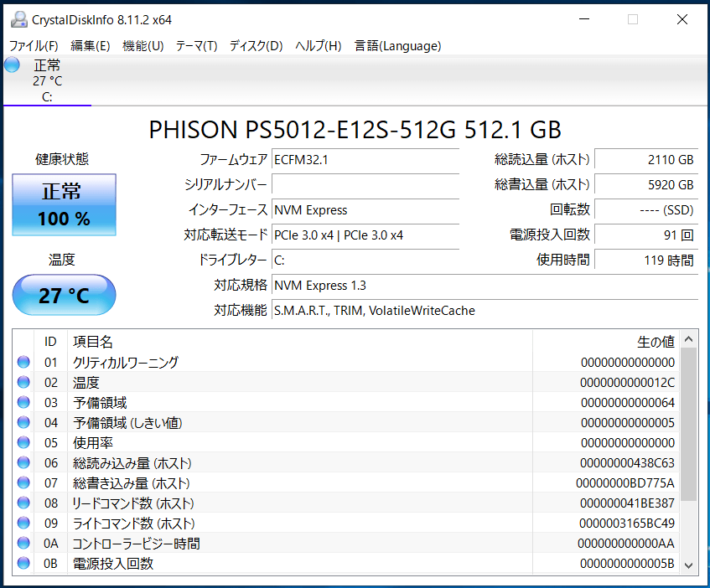This screenshot has height=588, width=710.
Task: Select raw value 00000000000064
Action: click(628, 403)
